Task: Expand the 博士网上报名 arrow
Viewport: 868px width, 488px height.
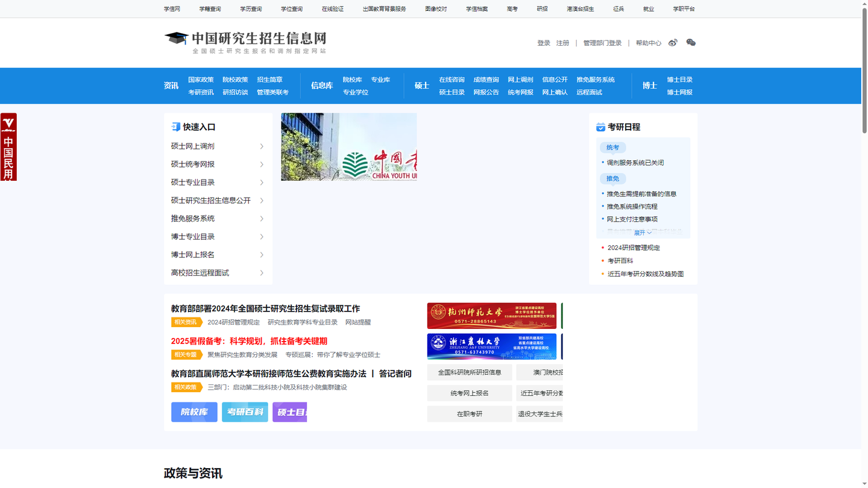Action: click(262, 255)
